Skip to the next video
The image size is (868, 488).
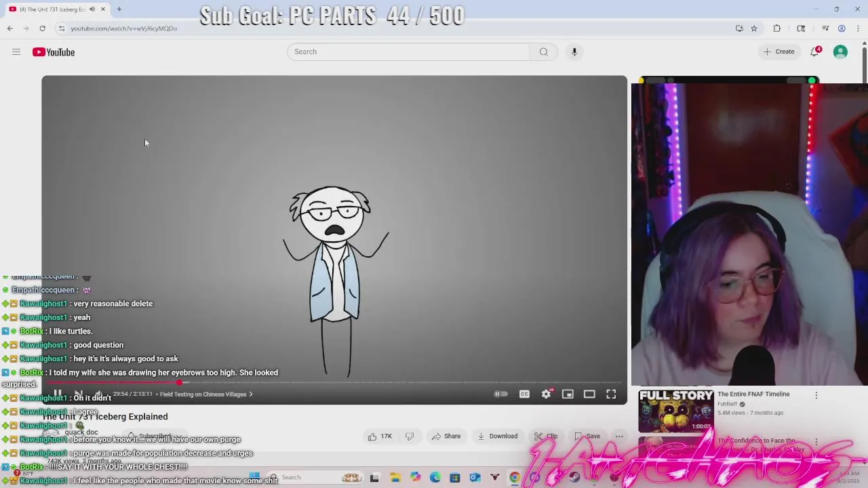(x=78, y=394)
